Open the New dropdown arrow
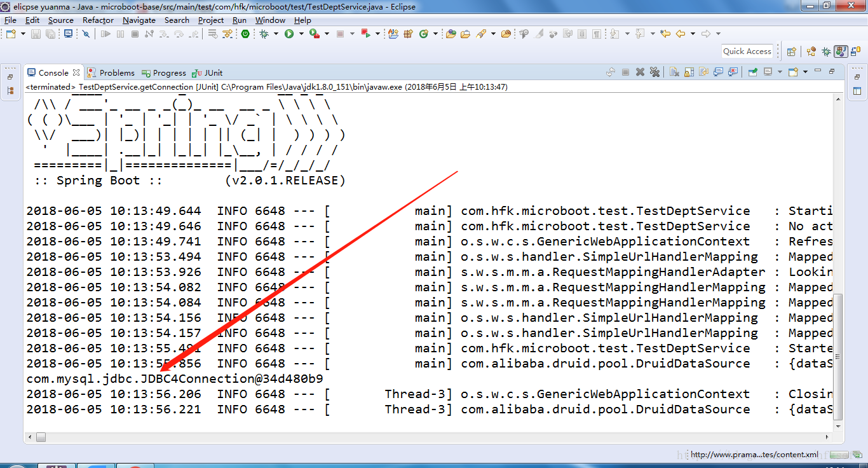Screen dimensions: 868x468 click(23, 34)
